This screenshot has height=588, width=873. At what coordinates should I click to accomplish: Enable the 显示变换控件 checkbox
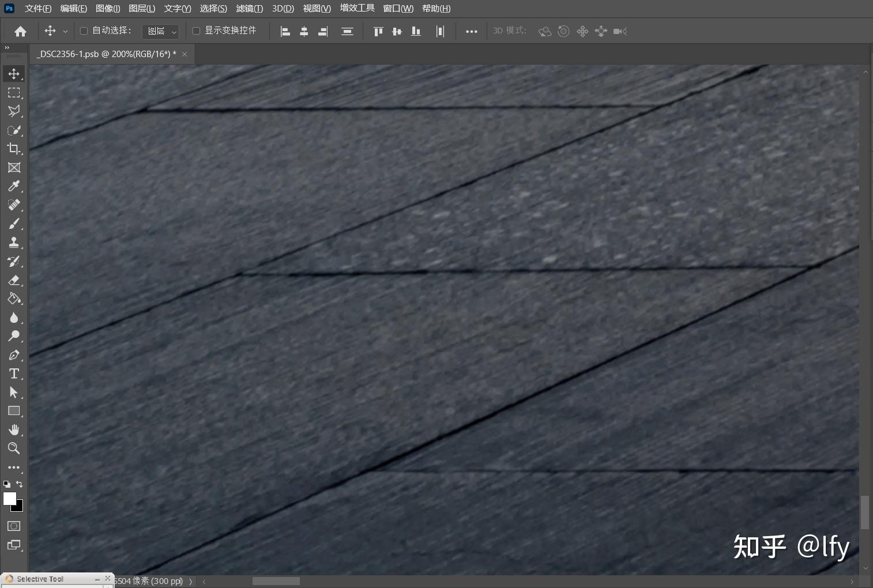196,31
